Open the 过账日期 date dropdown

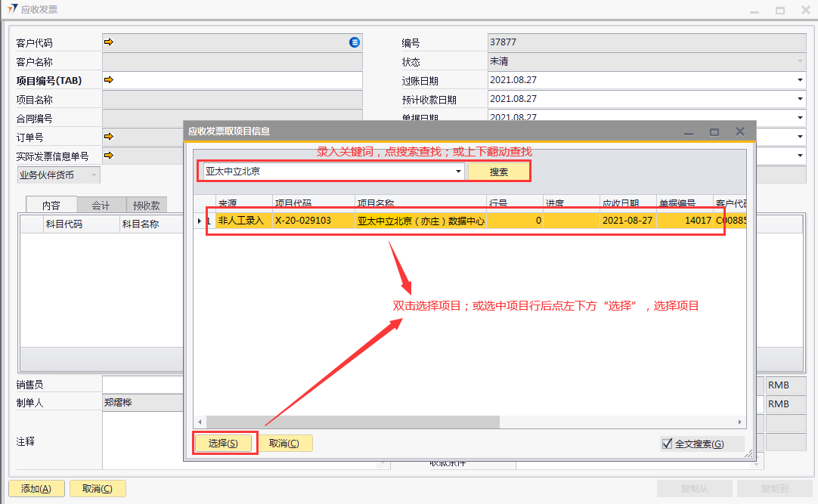(800, 80)
